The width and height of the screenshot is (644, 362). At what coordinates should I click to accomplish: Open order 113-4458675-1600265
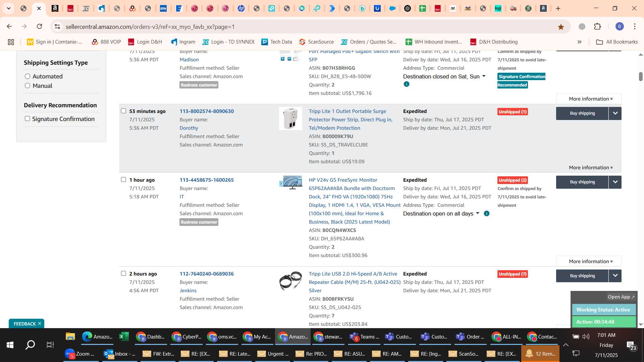(207, 180)
